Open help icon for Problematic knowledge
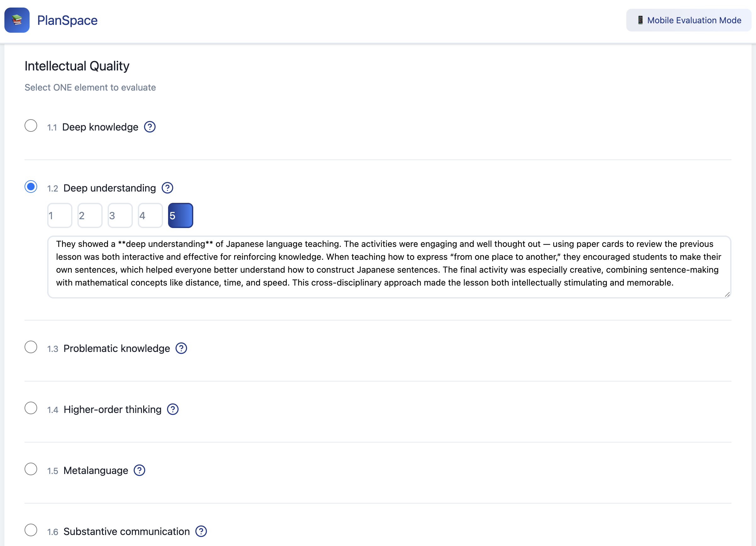This screenshot has width=756, height=546. click(181, 348)
